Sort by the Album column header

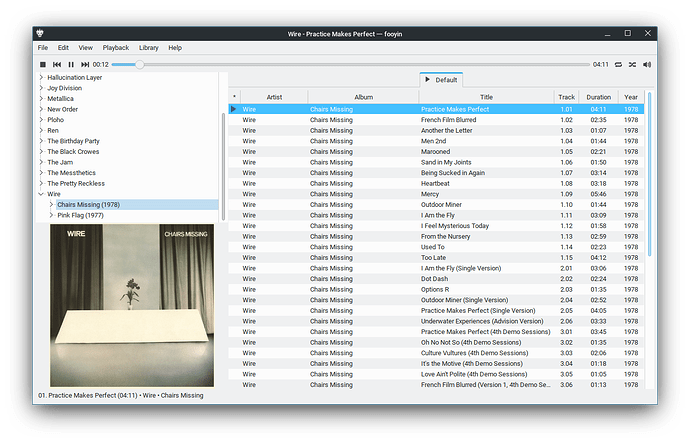coord(362,97)
